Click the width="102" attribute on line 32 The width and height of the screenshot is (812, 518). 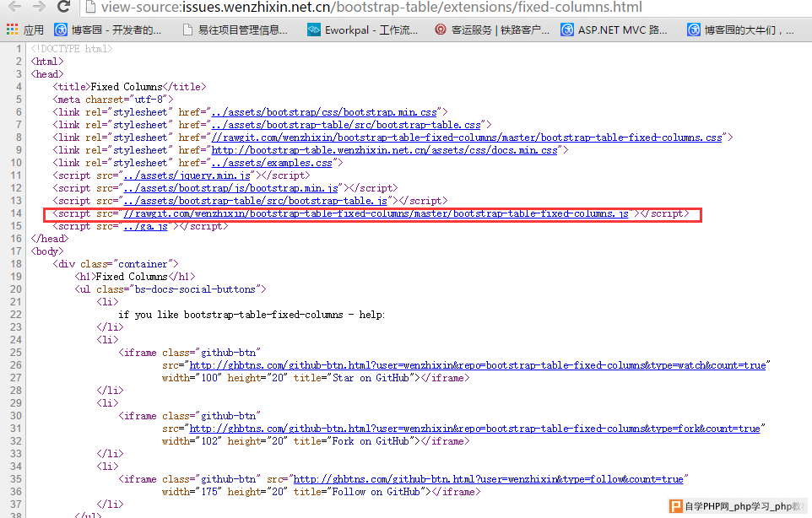tap(192, 441)
